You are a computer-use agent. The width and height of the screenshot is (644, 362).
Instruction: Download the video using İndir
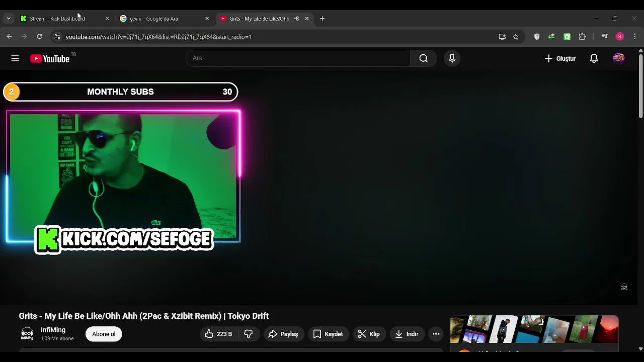(407, 334)
